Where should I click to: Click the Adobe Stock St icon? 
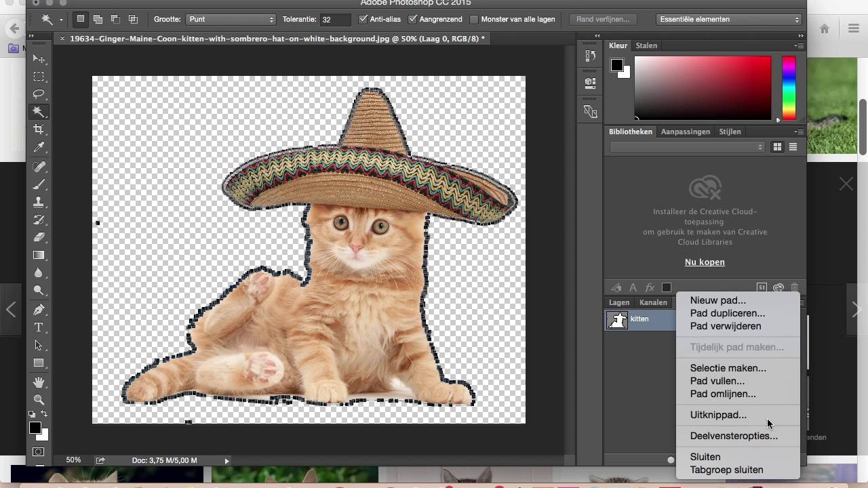point(762,287)
